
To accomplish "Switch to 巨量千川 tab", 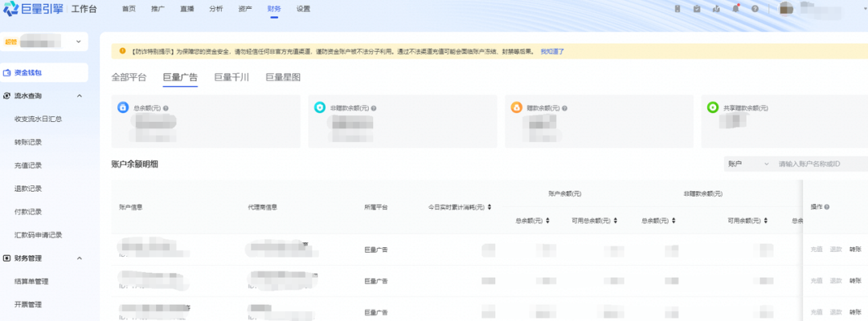I will pyautogui.click(x=231, y=77).
